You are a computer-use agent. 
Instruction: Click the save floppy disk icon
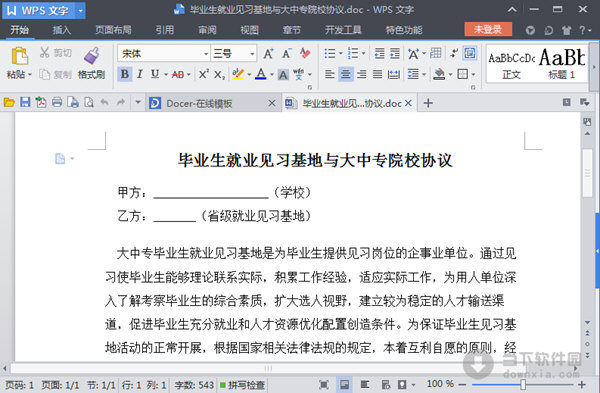pyautogui.click(x=25, y=102)
